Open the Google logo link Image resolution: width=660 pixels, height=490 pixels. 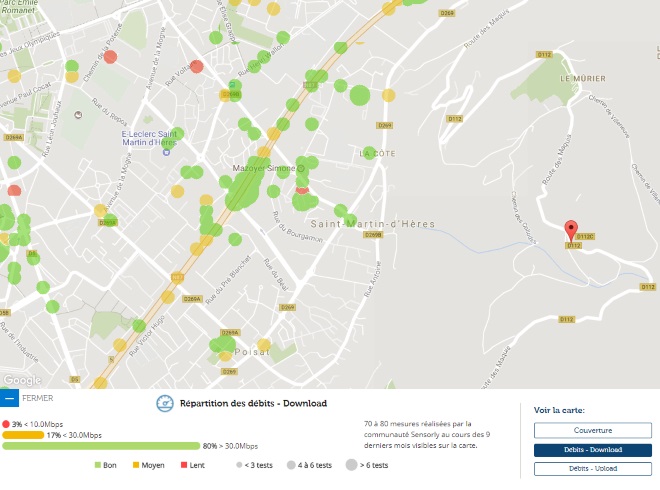tap(22, 380)
